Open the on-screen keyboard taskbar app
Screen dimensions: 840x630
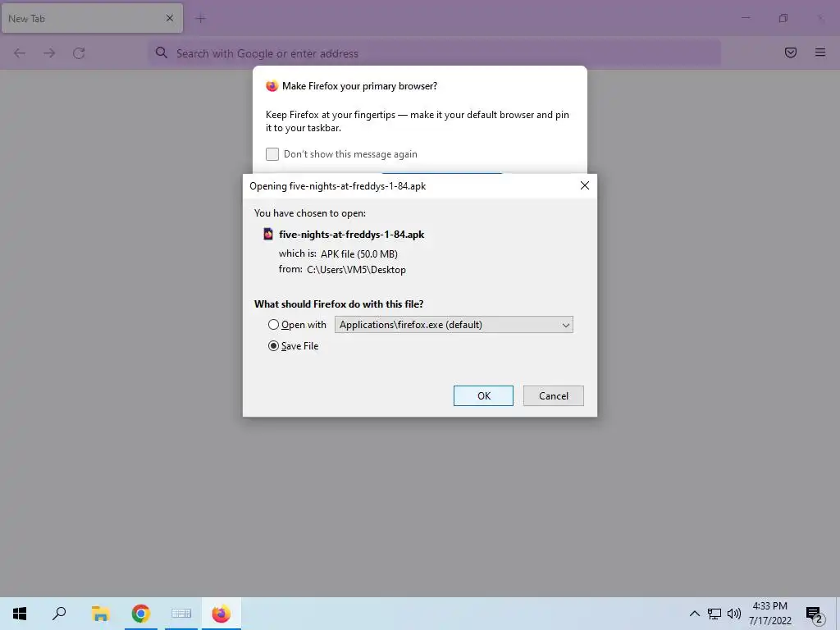tap(181, 614)
